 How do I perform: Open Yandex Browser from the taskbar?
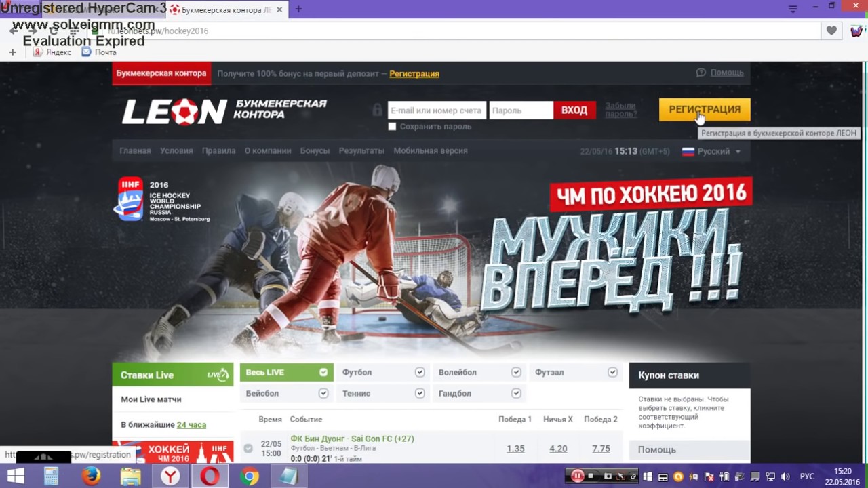[170, 476]
